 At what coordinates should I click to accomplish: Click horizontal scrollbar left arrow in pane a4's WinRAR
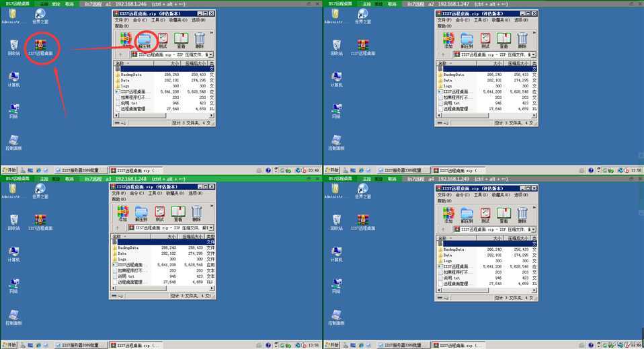[x=440, y=290]
